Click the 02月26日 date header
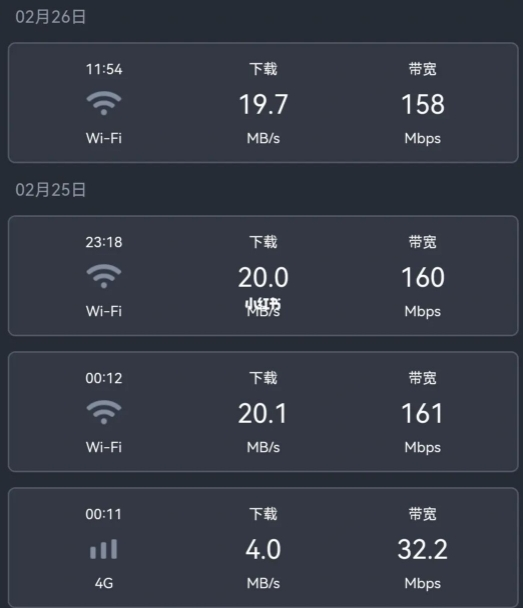Image resolution: width=523 pixels, height=608 pixels. click(x=50, y=17)
